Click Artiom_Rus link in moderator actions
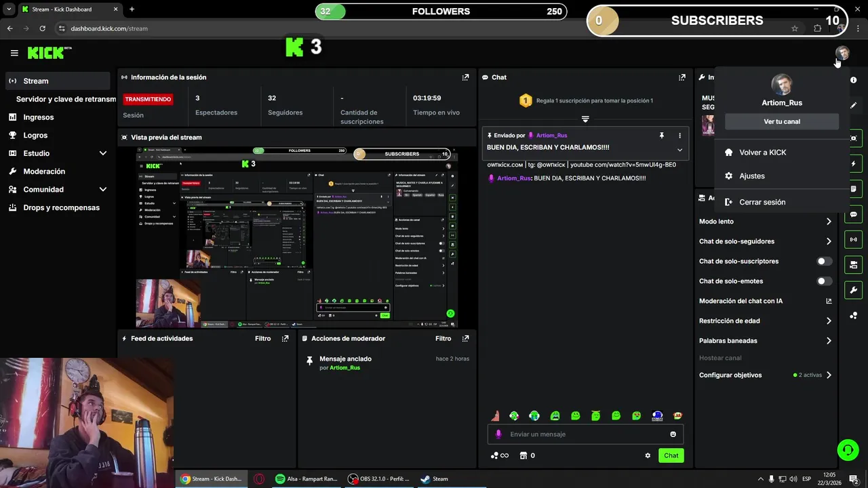This screenshot has height=488, width=868. point(344,367)
